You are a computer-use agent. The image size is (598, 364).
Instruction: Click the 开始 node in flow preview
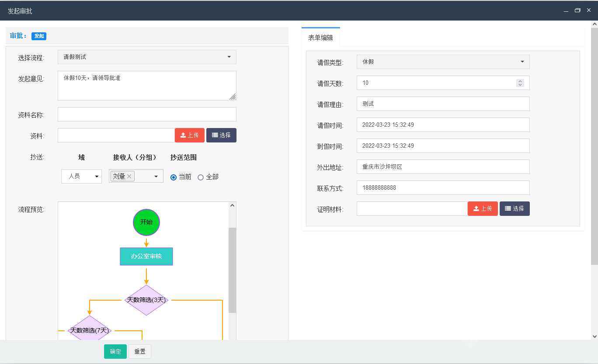(x=146, y=222)
